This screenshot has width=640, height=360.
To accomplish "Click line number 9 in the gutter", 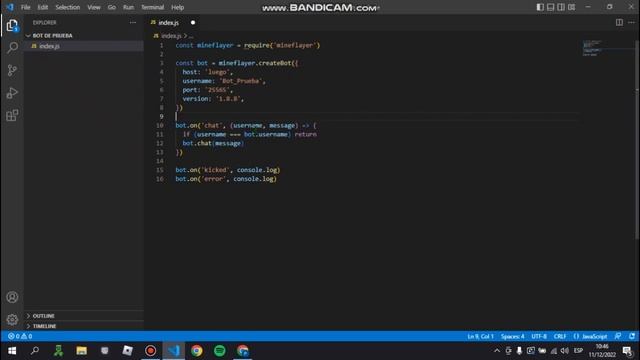I will [x=162, y=117].
